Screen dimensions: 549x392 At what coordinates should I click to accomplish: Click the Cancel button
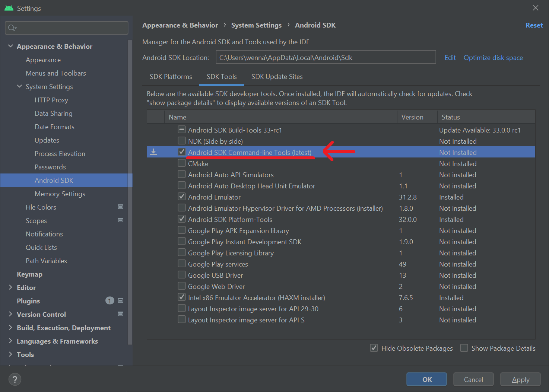pos(473,379)
